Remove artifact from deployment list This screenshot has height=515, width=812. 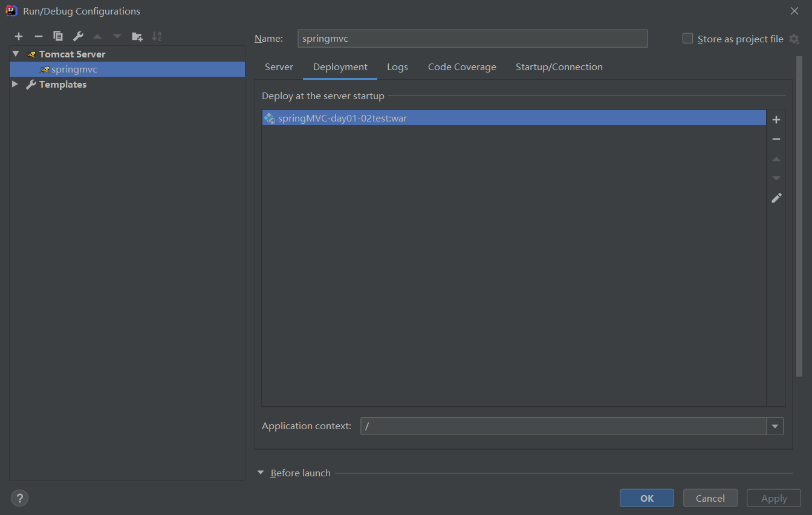coord(776,139)
